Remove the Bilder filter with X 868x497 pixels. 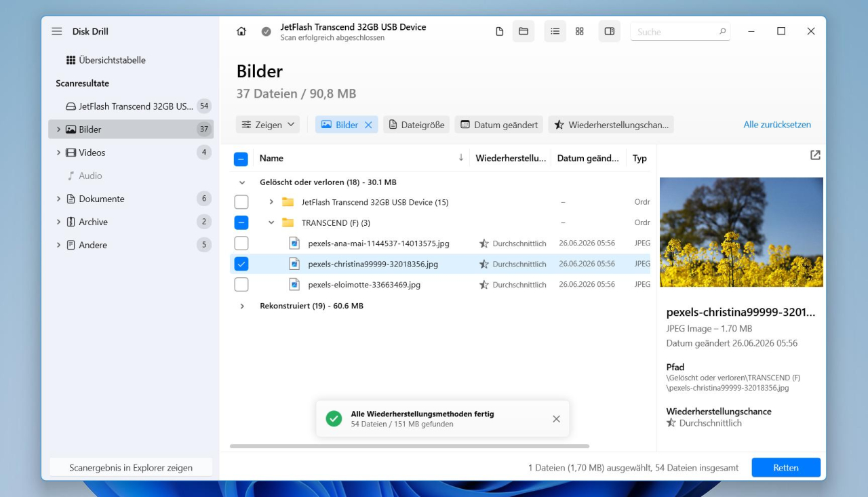(x=368, y=125)
